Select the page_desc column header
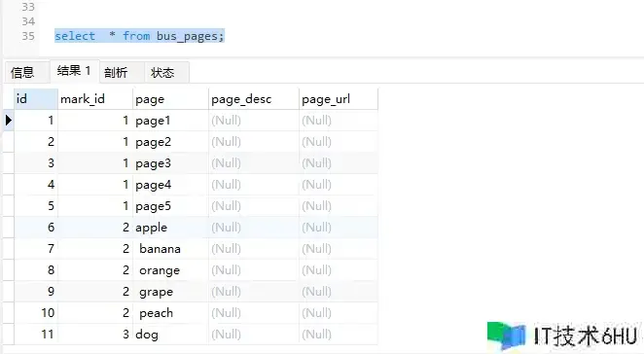644x354 pixels. [253, 99]
